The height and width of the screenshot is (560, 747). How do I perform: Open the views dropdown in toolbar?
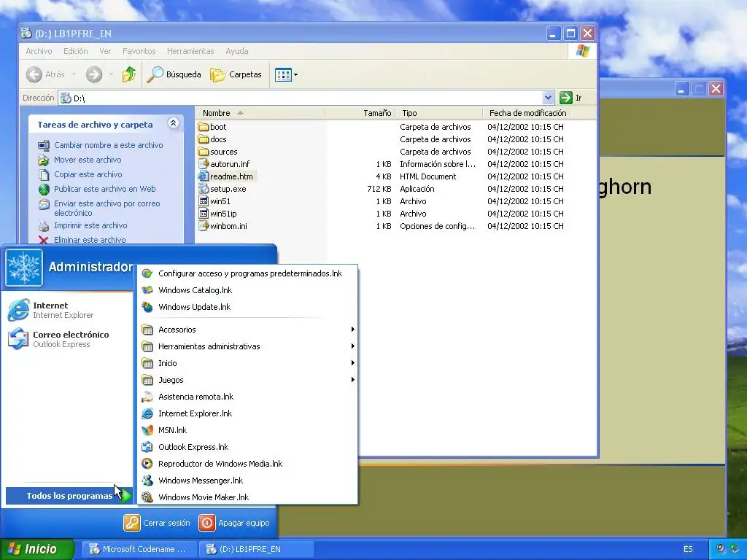click(286, 74)
